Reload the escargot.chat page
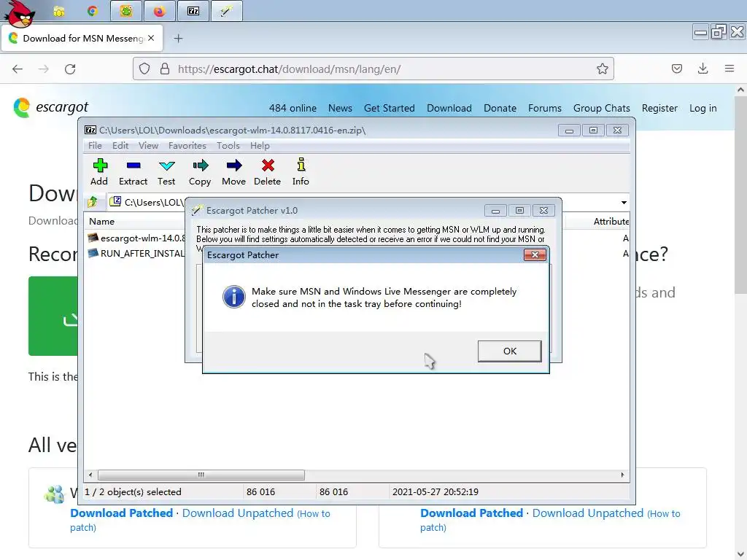The image size is (747, 560). tap(70, 69)
